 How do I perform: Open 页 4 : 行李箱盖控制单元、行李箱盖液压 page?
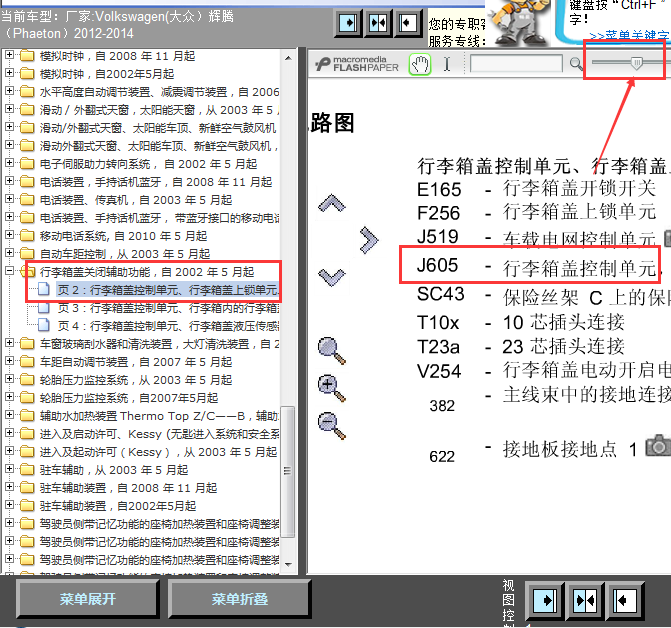coord(168,326)
